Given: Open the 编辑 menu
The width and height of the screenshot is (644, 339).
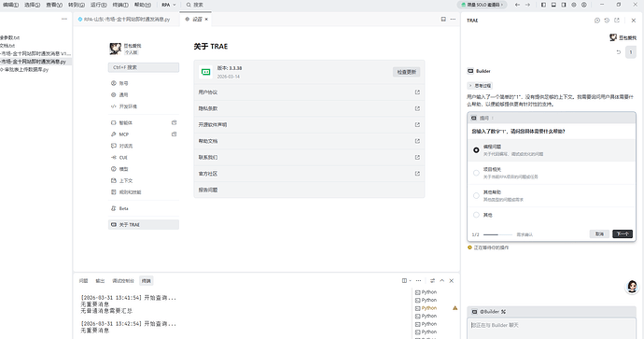Looking at the screenshot, I should tap(10, 5).
